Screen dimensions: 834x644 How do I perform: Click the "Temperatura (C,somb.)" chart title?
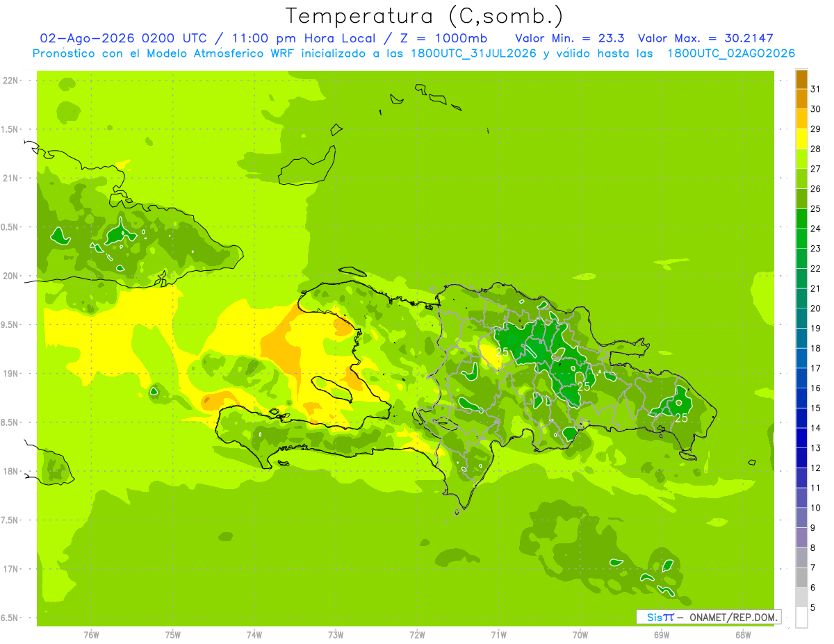[x=425, y=16]
